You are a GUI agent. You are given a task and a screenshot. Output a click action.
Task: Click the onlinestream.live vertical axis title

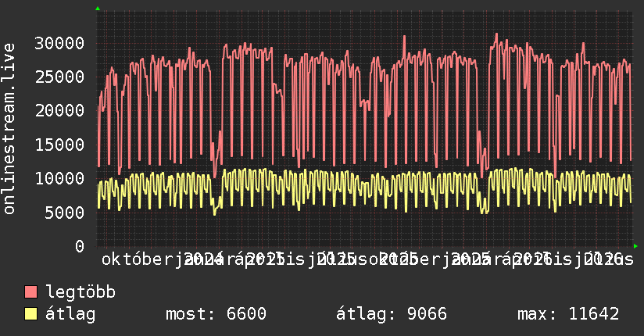pos(9,129)
